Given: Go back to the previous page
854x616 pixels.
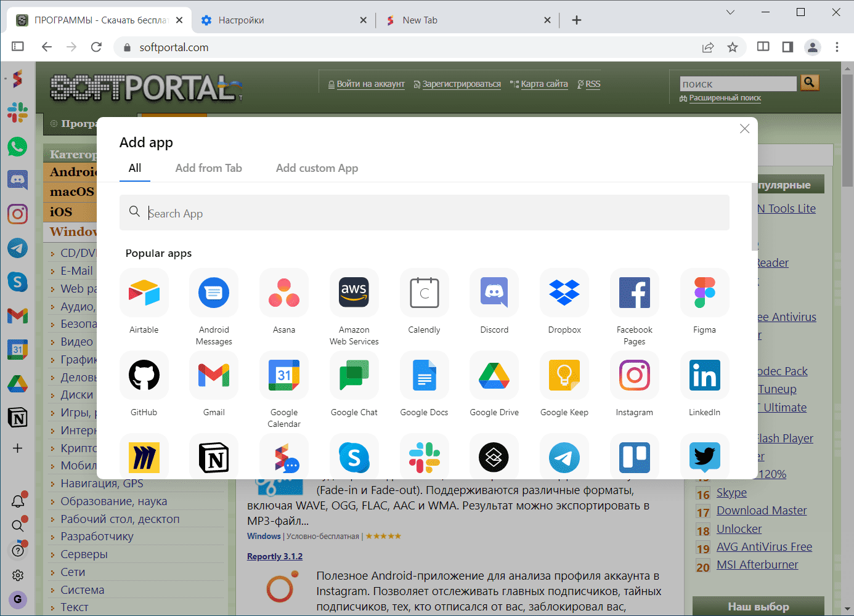Looking at the screenshot, I should pos(47,47).
